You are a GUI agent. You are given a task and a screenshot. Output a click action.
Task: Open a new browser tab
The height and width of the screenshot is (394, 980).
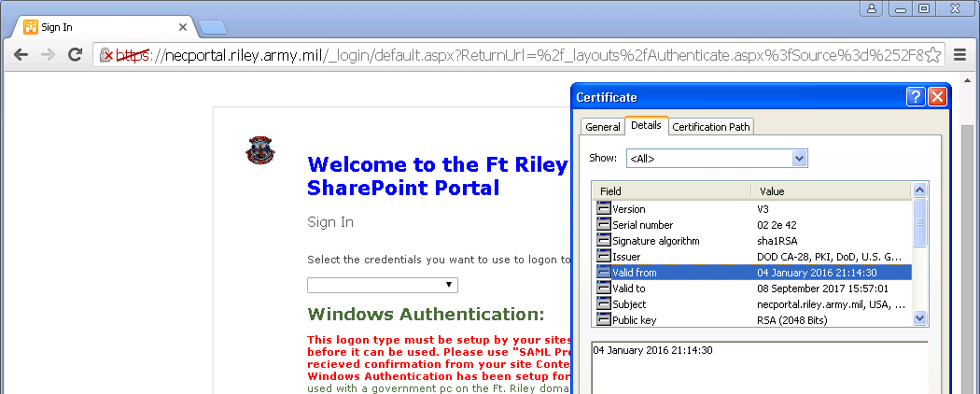(213, 27)
